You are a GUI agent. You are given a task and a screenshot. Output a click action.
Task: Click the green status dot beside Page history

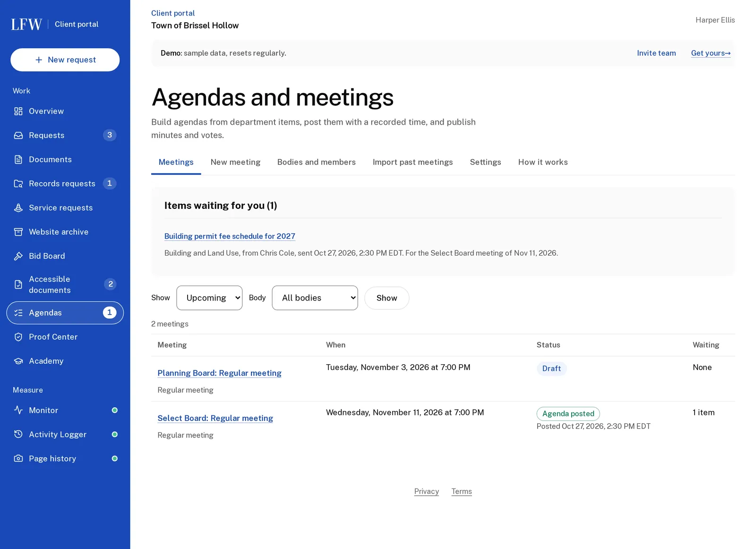pyautogui.click(x=114, y=458)
